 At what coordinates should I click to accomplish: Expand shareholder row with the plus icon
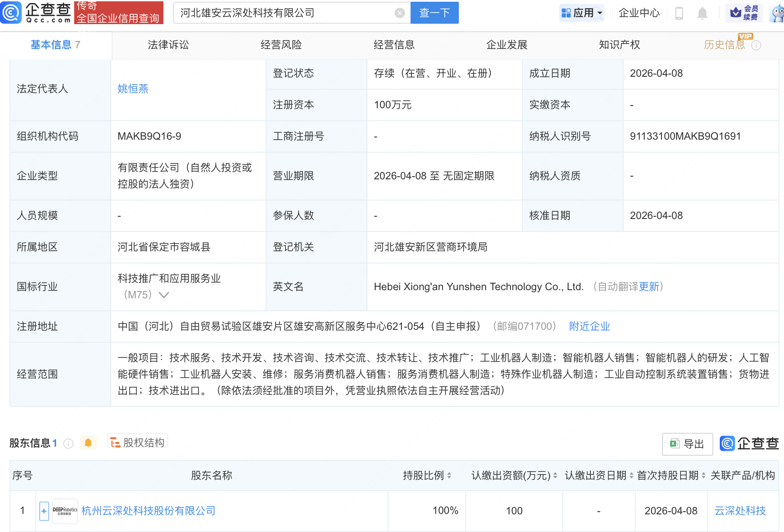(x=44, y=510)
